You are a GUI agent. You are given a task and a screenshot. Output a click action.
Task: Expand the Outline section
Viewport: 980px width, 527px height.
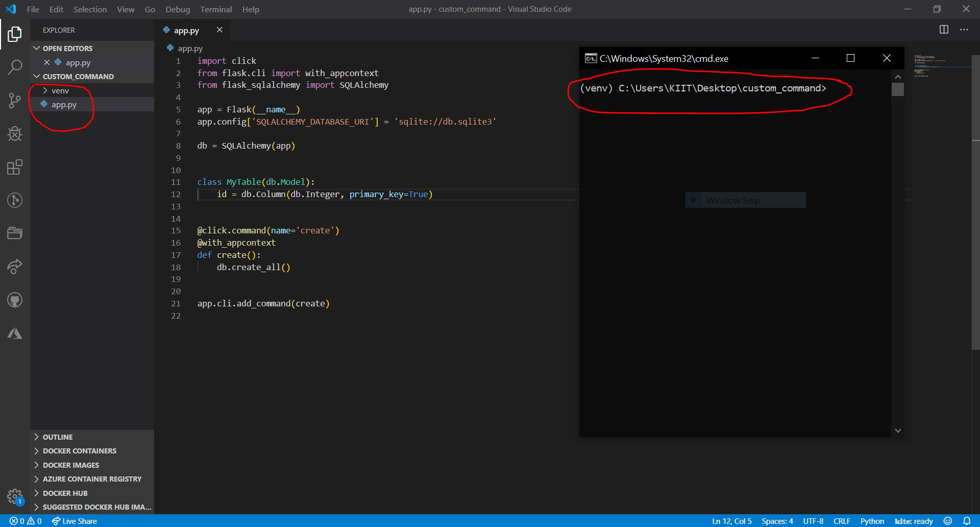pyautogui.click(x=92, y=437)
